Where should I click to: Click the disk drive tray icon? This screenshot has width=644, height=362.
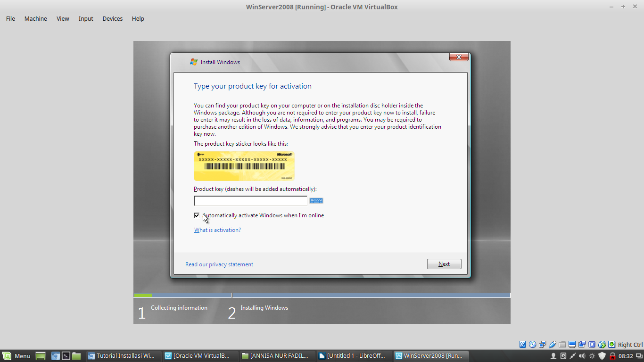pyautogui.click(x=563, y=356)
